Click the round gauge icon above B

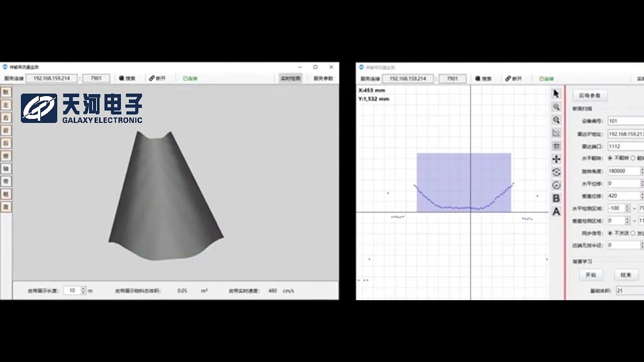pos(556,185)
